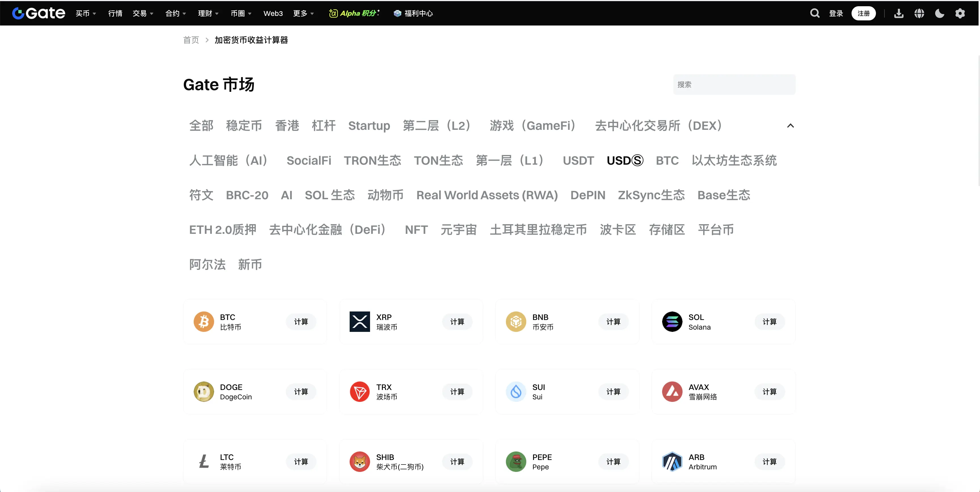
Task: Click the ARB Arbitrum coin icon
Action: 672,462
